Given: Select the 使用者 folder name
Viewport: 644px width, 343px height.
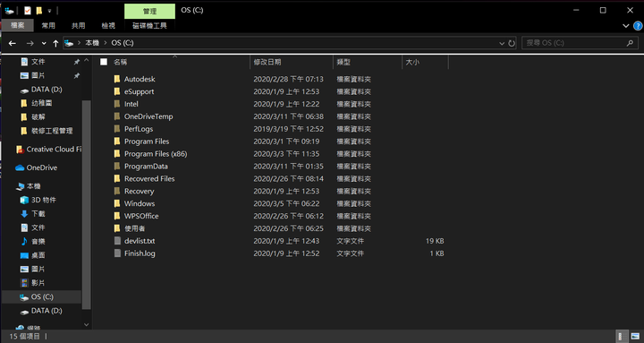Looking at the screenshot, I should click(135, 228).
